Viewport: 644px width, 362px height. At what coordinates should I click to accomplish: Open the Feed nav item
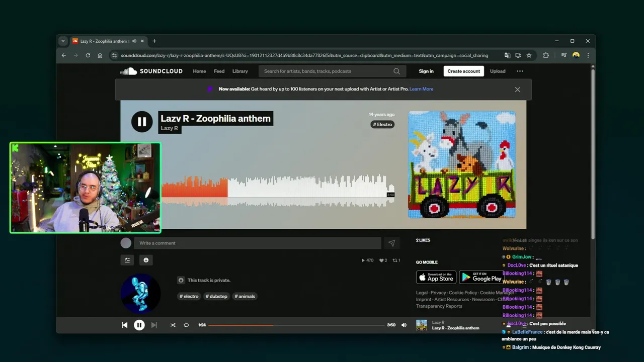click(x=219, y=71)
